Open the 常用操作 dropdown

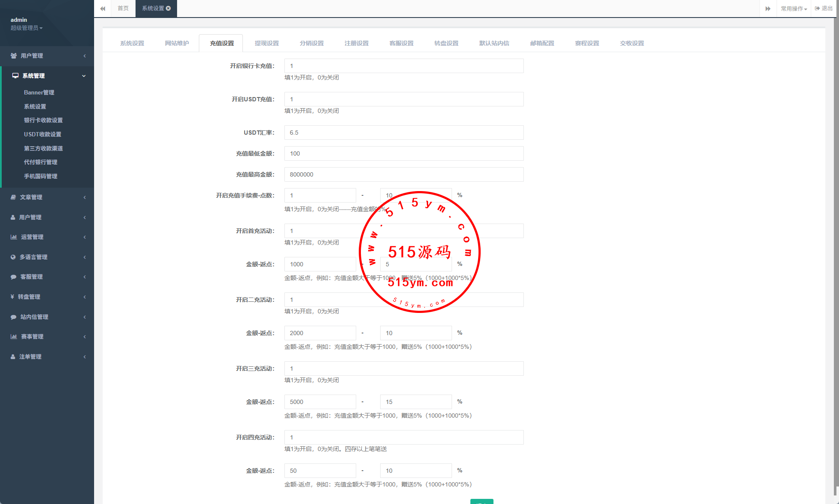pyautogui.click(x=794, y=9)
